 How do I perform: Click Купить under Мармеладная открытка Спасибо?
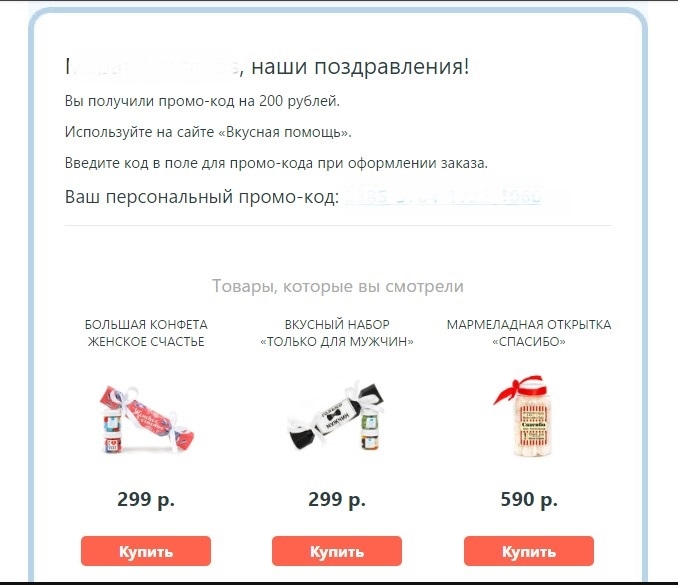tap(529, 551)
